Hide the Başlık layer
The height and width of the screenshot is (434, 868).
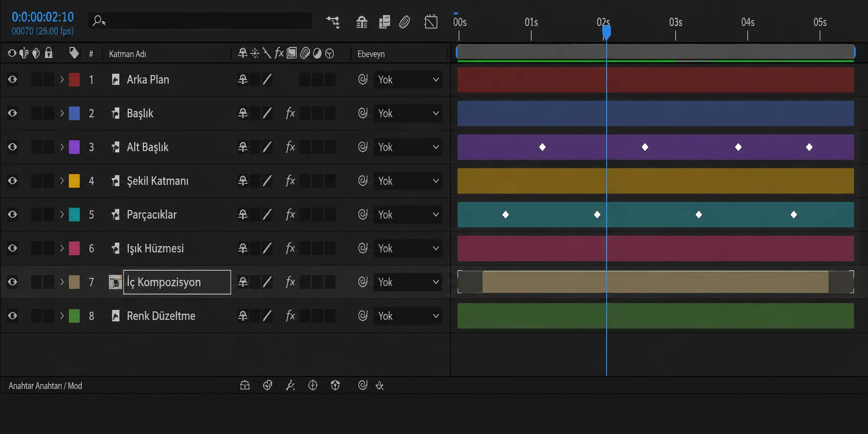tap(12, 113)
